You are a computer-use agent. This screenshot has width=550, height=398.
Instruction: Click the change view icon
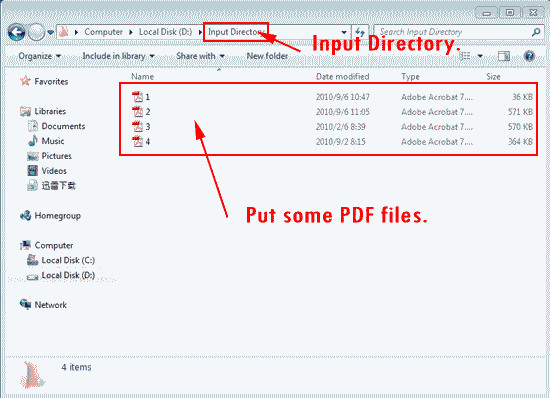click(x=465, y=56)
